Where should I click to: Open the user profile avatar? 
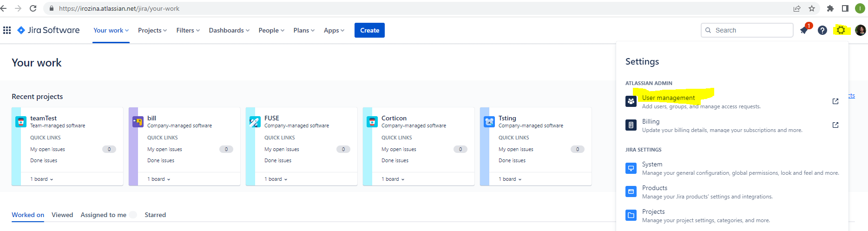coord(860,30)
